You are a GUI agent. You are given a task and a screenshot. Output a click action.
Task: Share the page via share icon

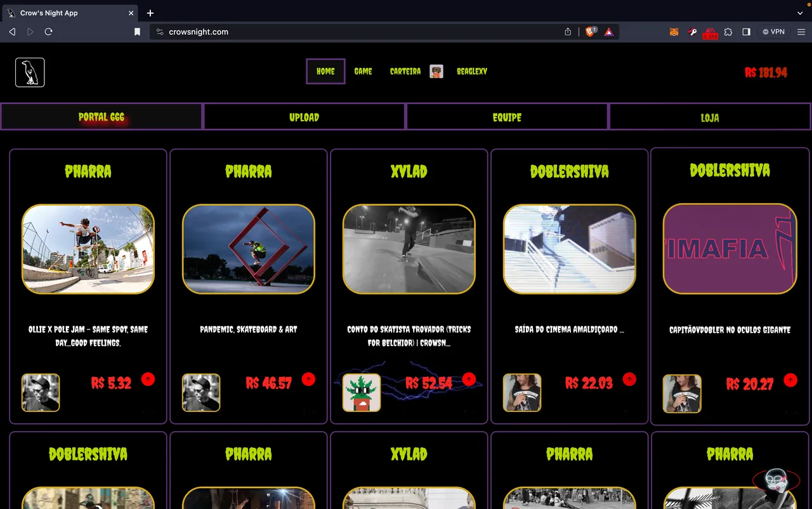pyautogui.click(x=568, y=32)
